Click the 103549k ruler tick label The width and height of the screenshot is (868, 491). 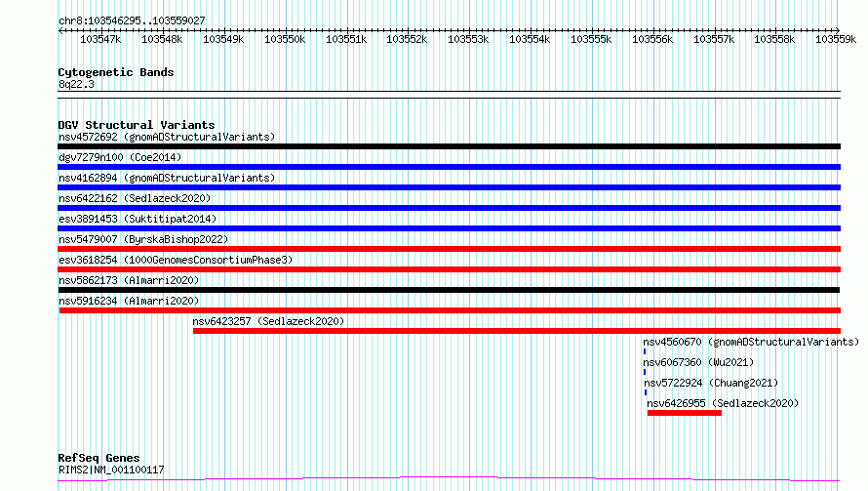click(x=223, y=39)
